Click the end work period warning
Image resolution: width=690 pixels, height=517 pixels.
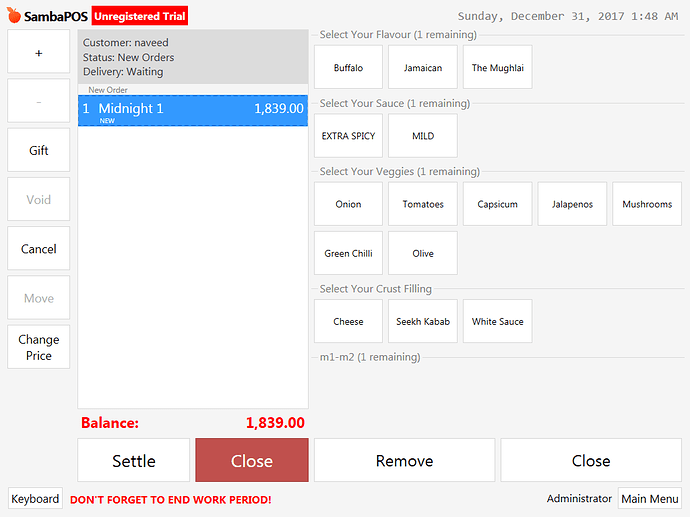point(171,500)
